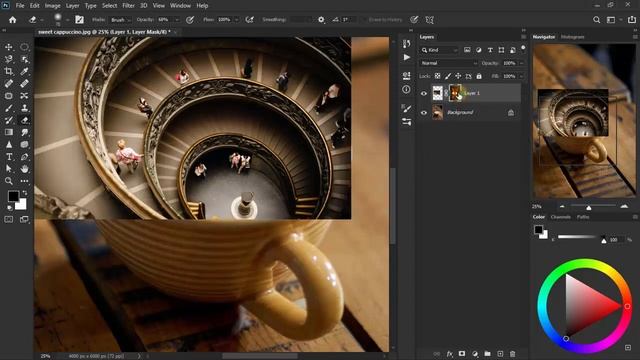Click the Home icon in options bar
The image size is (640, 360).
point(13,20)
